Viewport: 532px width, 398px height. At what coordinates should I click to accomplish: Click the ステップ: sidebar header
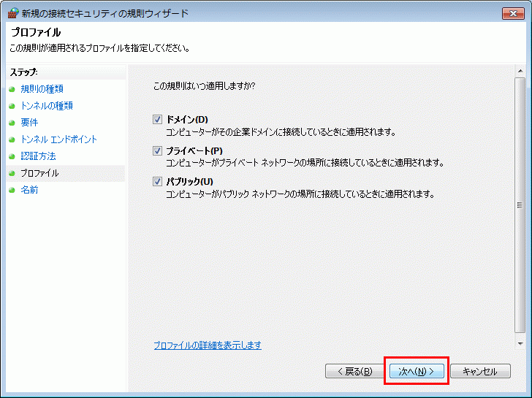click(23, 72)
